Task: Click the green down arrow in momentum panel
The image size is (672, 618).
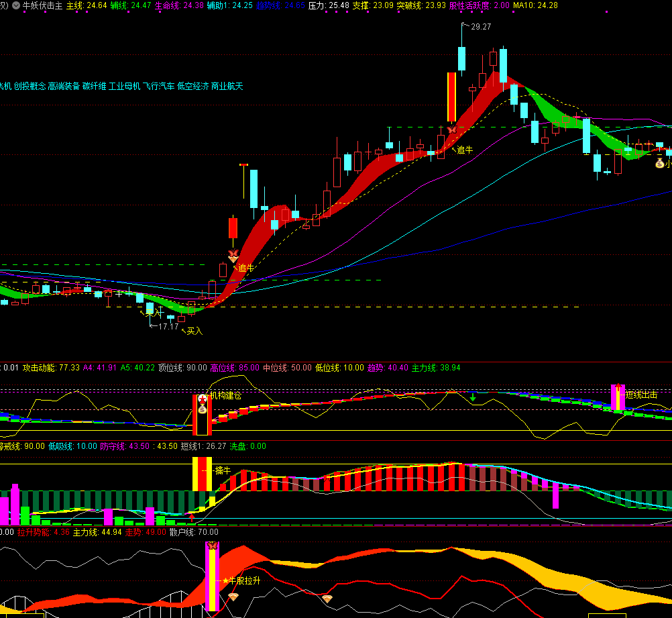Action: pos(473,397)
